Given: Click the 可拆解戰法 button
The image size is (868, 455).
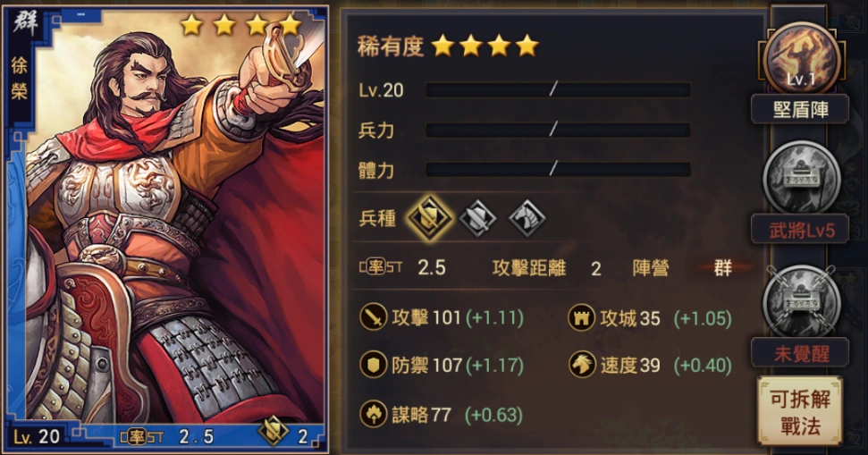Looking at the screenshot, I should click(x=800, y=410).
